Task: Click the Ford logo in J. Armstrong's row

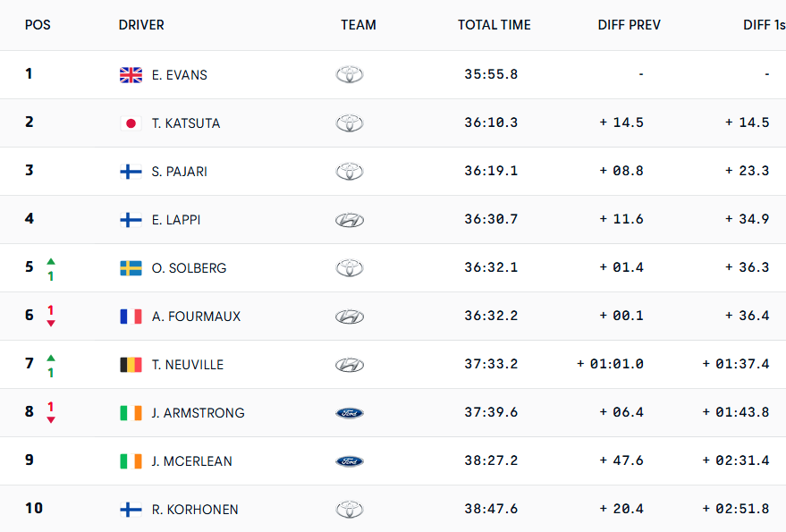Action: click(x=350, y=413)
